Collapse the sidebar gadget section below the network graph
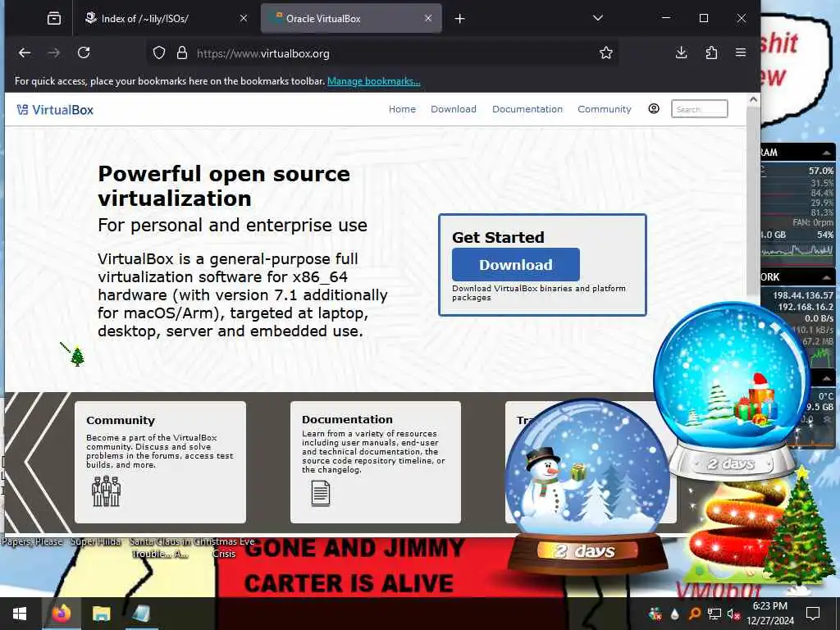 (x=826, y=379)
